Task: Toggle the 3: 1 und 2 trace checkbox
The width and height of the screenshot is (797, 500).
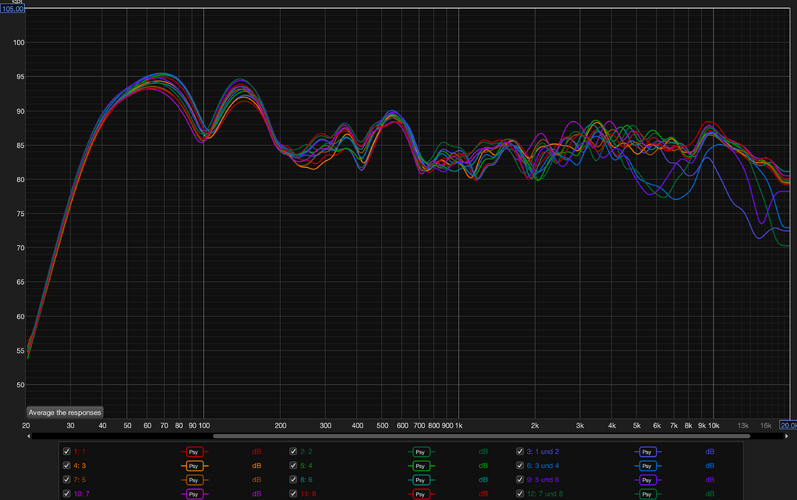Action: pos(520,452)
